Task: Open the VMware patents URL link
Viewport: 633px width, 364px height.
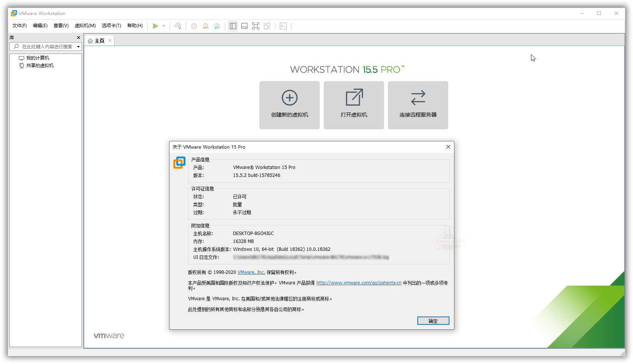Action: pos(359,283)
